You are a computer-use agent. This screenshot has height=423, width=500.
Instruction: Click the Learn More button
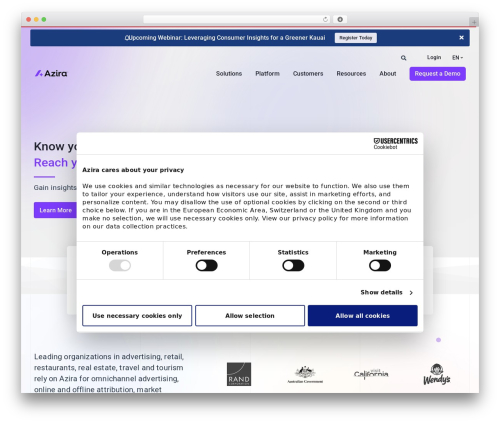click(x=55, y=210)
